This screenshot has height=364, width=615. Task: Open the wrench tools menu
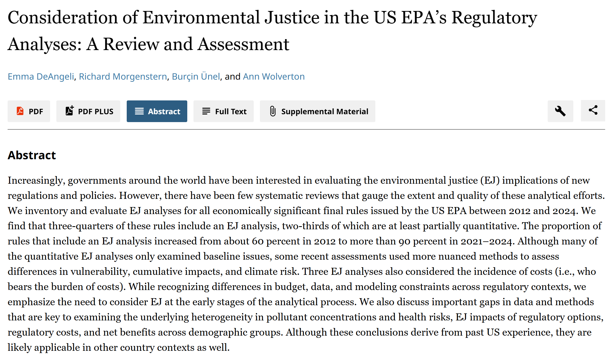click(x=560, y=111)
